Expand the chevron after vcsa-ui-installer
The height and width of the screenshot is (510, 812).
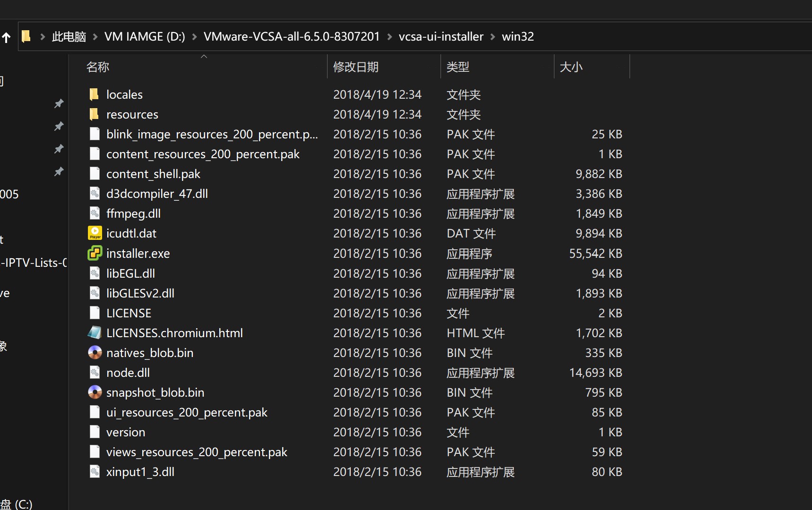[492, 37]
